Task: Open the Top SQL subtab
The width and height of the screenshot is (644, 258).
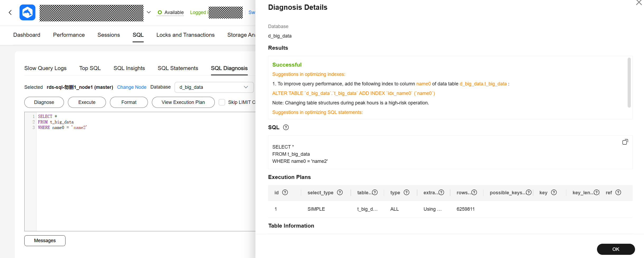Action: (90, 68)
